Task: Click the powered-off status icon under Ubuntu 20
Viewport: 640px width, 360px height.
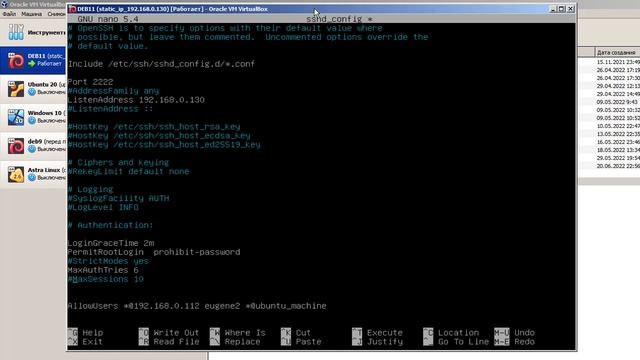Action: coord(32,92)
